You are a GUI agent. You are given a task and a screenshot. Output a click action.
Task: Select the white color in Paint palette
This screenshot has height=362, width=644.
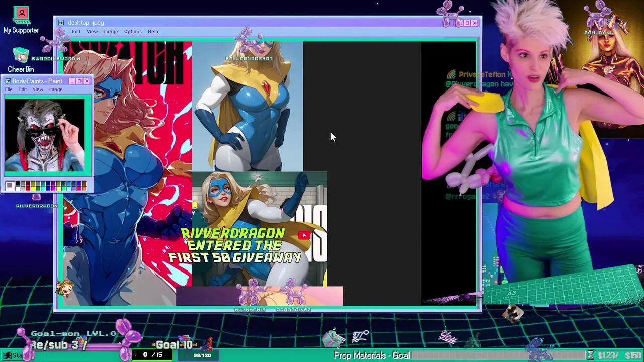pos(18,189)
